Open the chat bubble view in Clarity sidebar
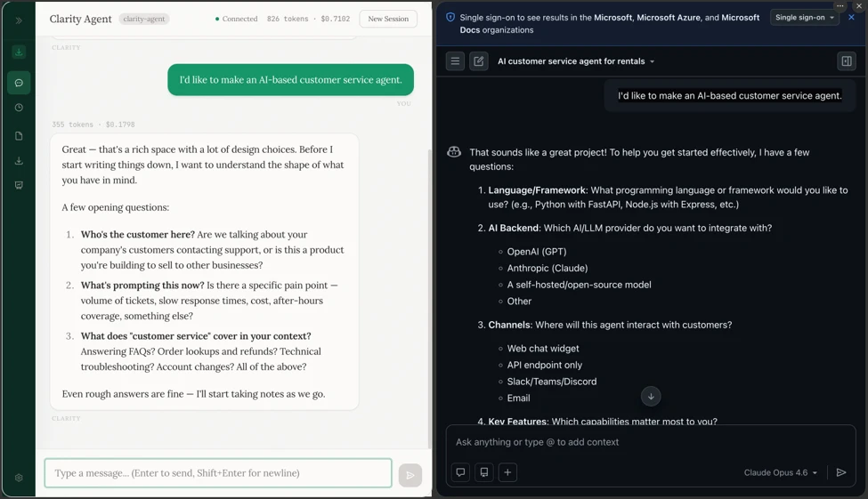Screen dimensions: 868x499 [19, 83]
